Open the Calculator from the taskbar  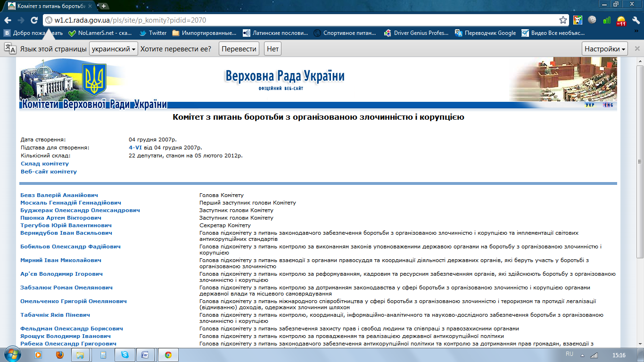coord(103,355)
